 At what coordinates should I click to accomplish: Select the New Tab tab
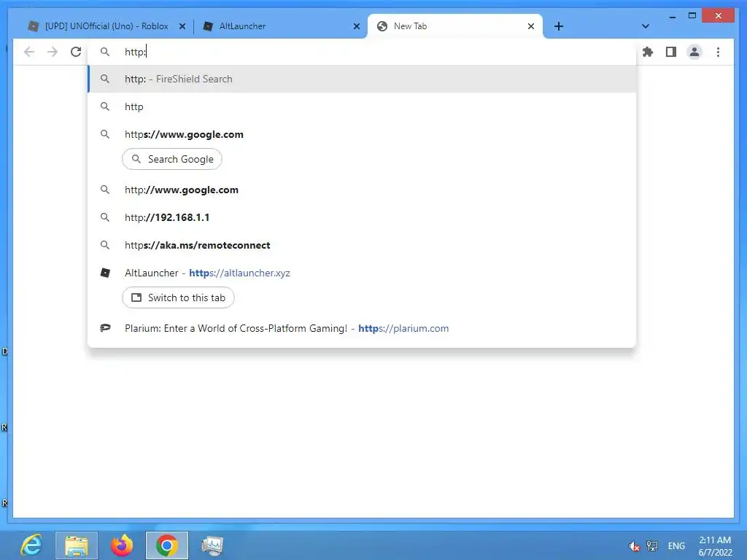455,26
